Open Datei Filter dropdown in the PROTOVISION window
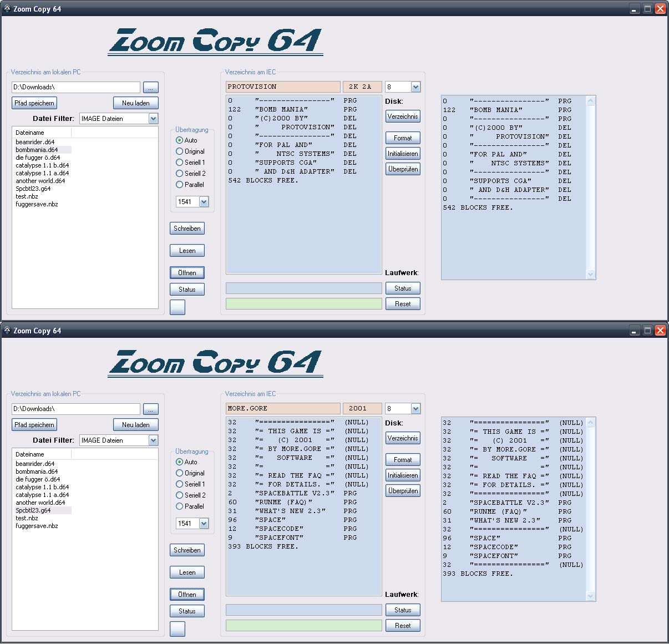669x644 pixels. 153,119
